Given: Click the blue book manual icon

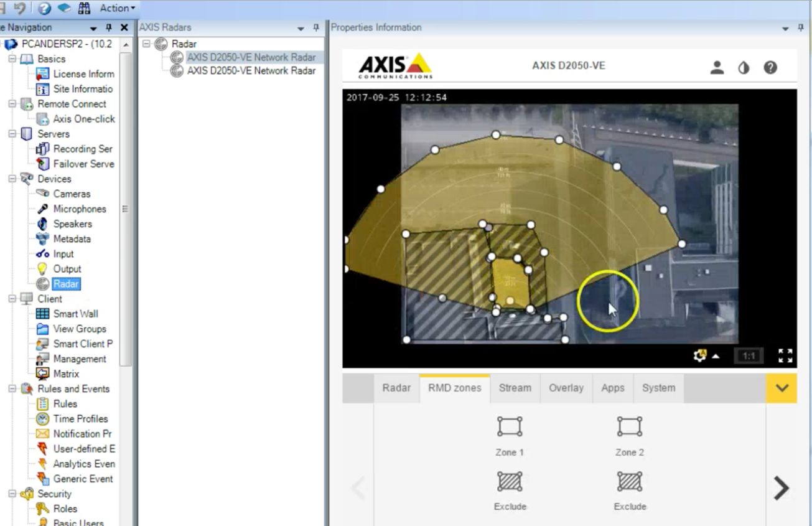Looking at the screenshot, I should (x=64, y=7).
